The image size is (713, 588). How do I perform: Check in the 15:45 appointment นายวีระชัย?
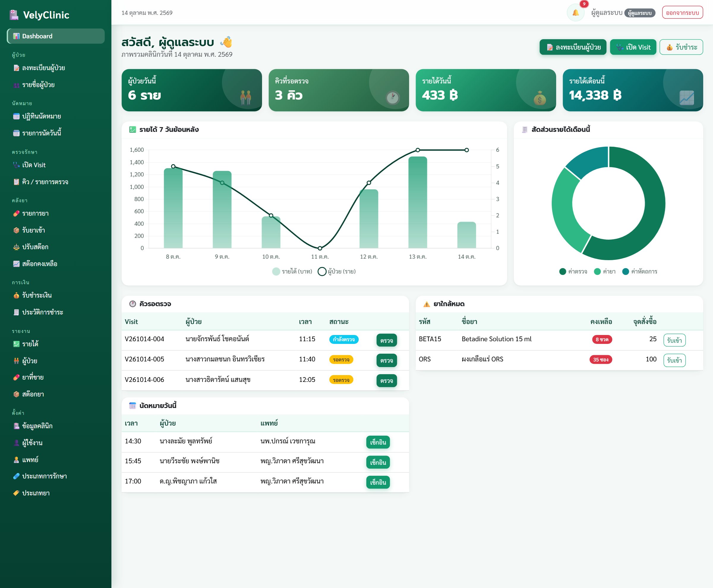(378, 462)
